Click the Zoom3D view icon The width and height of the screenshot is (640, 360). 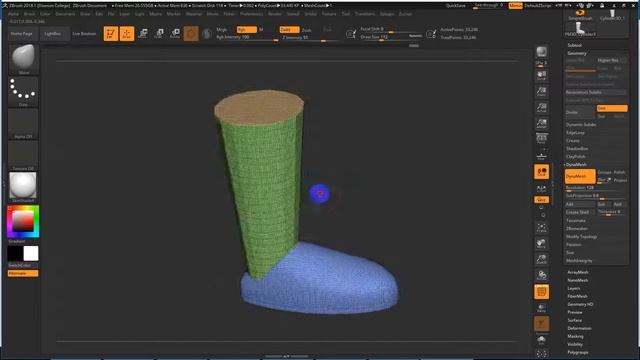pyautogui.click(x=542, y=259)
